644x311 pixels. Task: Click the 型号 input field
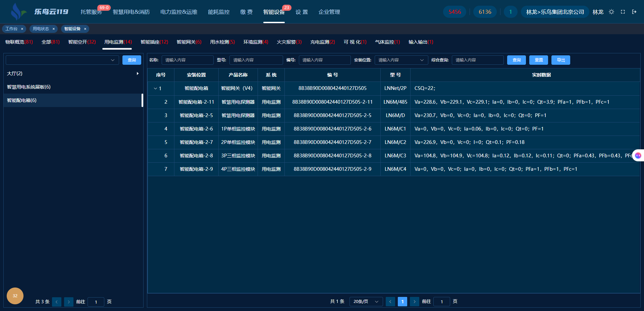coord(256,60)
